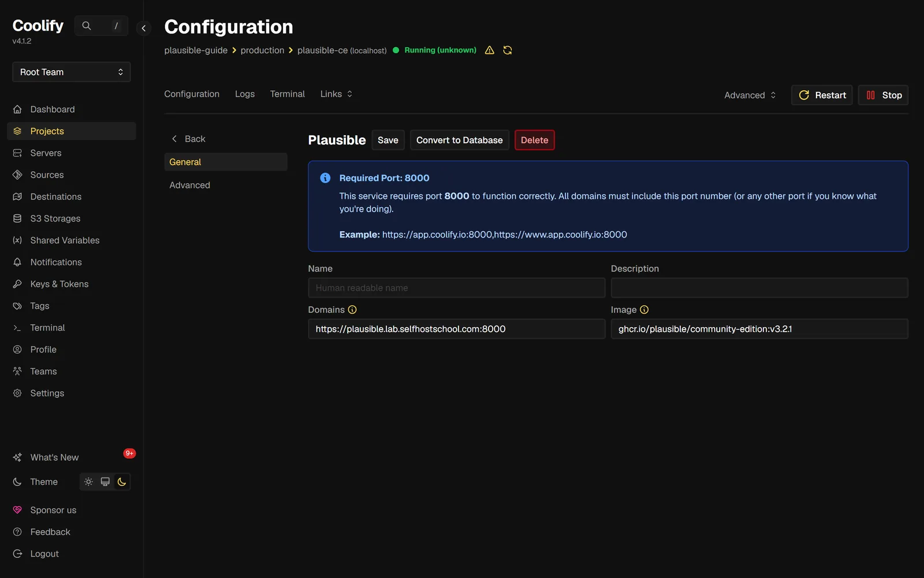Click the Image info icon
Screen dimensions: 924x578
pos(644,310)
